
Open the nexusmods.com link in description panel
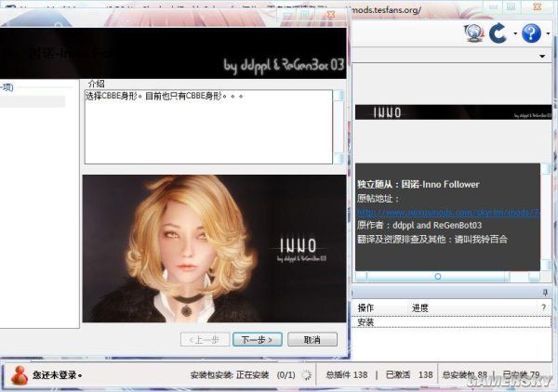[x=448, y=212]
